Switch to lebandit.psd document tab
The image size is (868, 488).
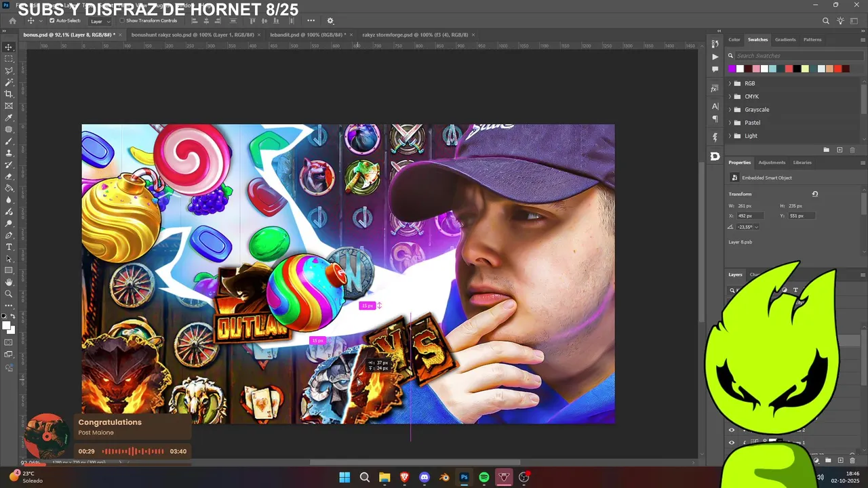[309, 35]
